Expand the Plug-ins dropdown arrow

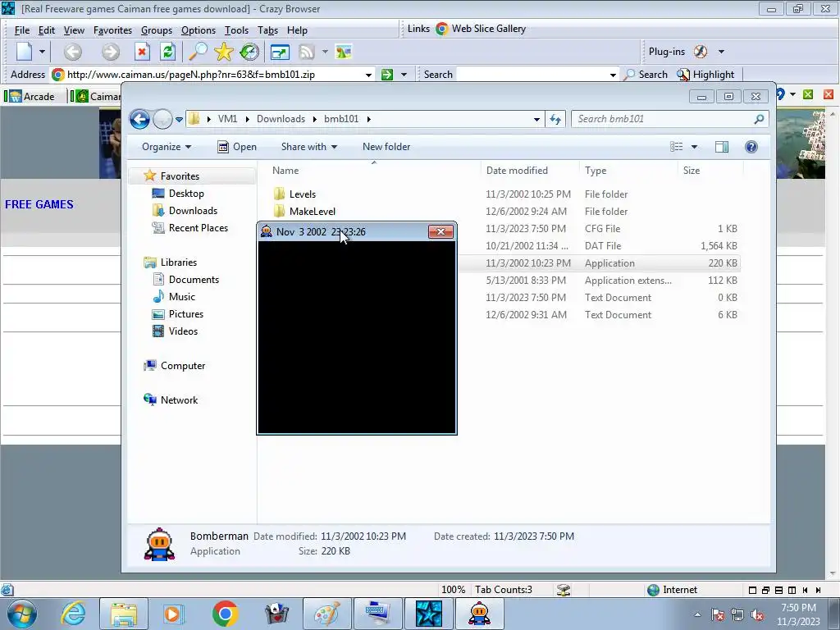pyautogui.click(x=721, y=52)
